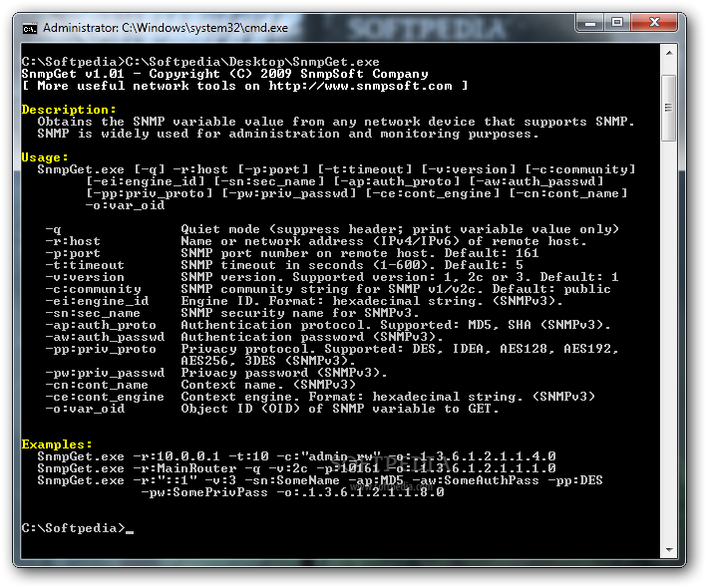The height and width of the screenshot is (588, 707).
Task: Click example line with '-r:10.0.0.1'
Action: pos(296,456)
